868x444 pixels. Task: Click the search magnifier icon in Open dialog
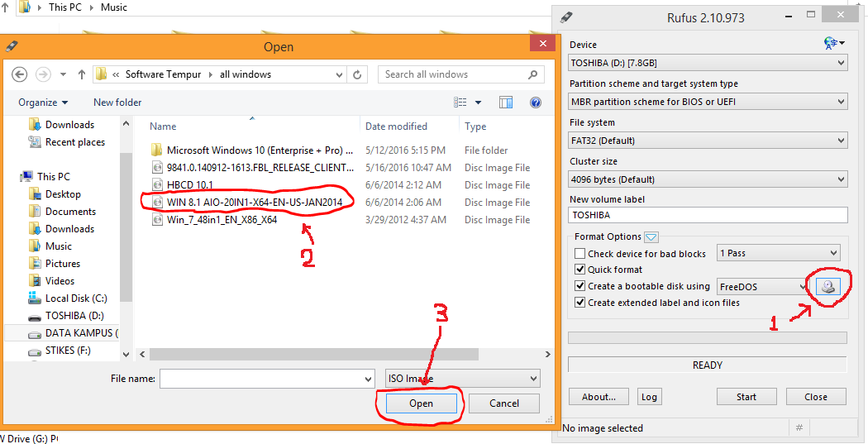click(x=532, y=74)
